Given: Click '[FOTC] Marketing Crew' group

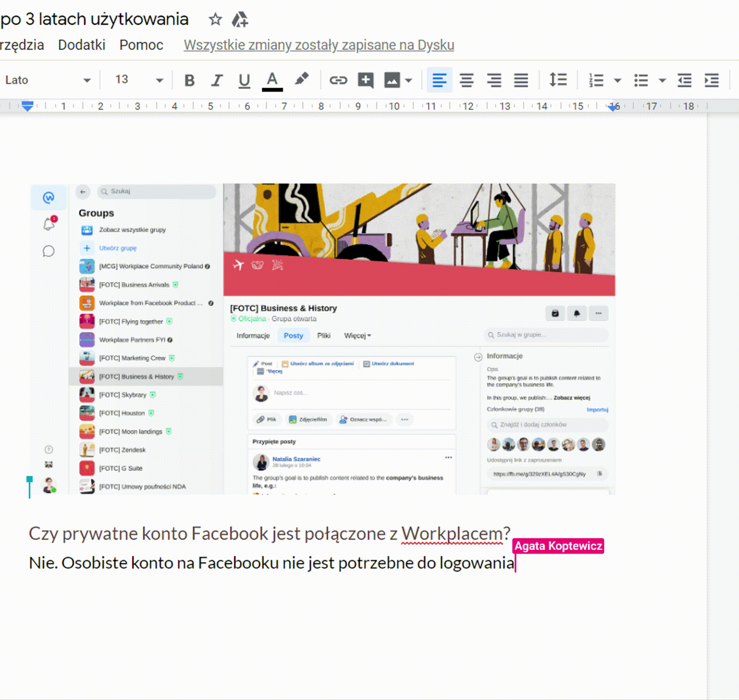Looking at the screenshot, I should coord(132,358).
